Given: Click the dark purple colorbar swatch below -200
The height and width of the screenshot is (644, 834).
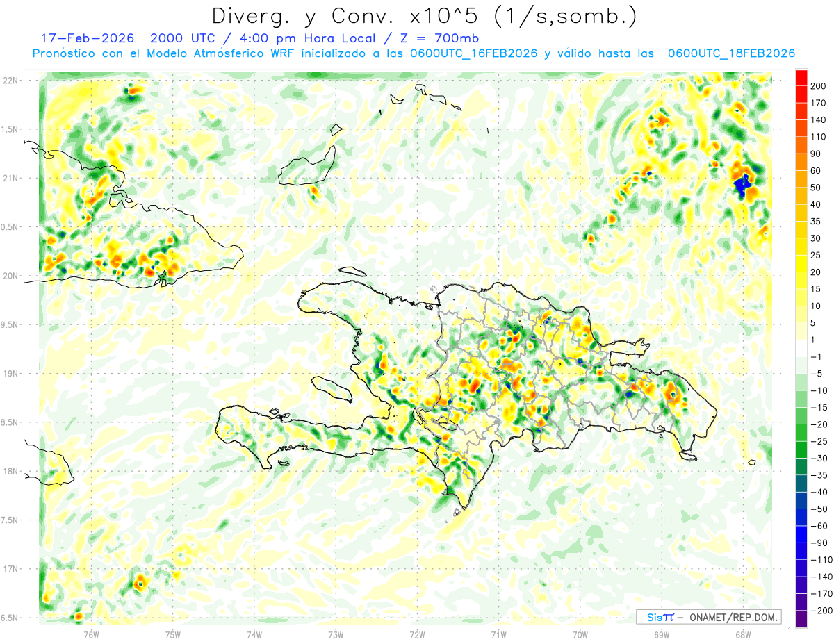Looking at the screenshot, I should pos(801,618).
